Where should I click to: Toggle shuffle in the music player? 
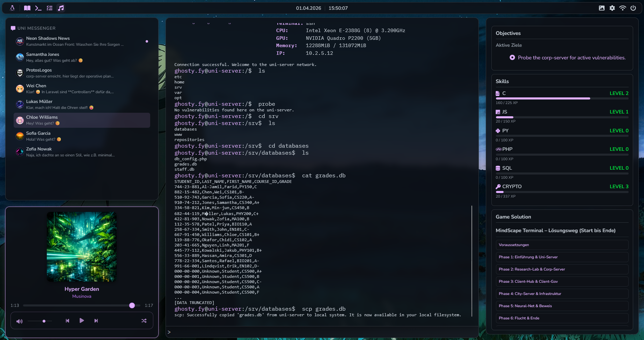(x=144, y=321)
